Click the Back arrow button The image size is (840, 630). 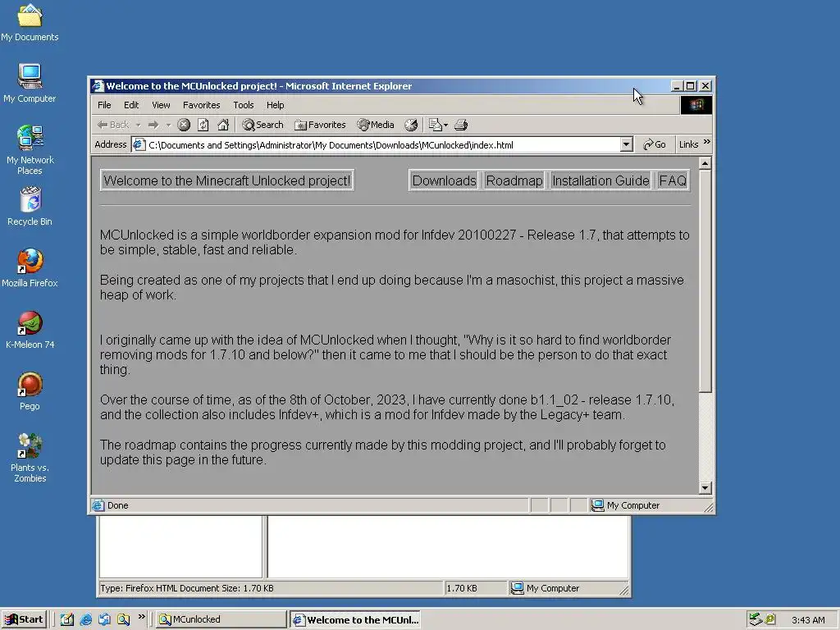[113, 125]
